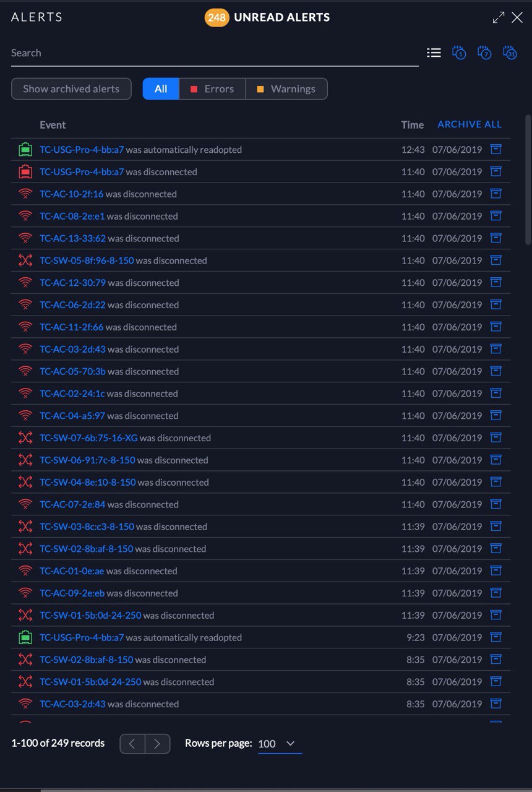Go to previous page of records
The height and width of the screenshot is (792, 532).
pos(132,744)
